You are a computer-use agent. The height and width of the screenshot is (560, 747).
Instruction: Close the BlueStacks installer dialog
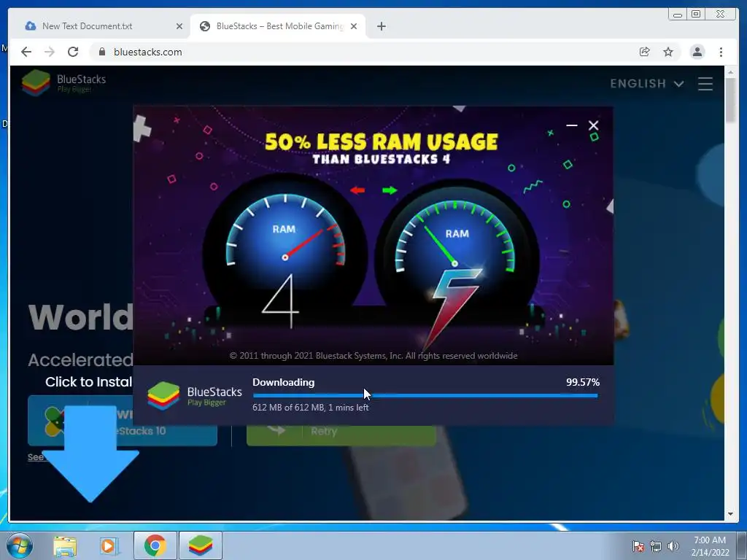click(593, 125)
